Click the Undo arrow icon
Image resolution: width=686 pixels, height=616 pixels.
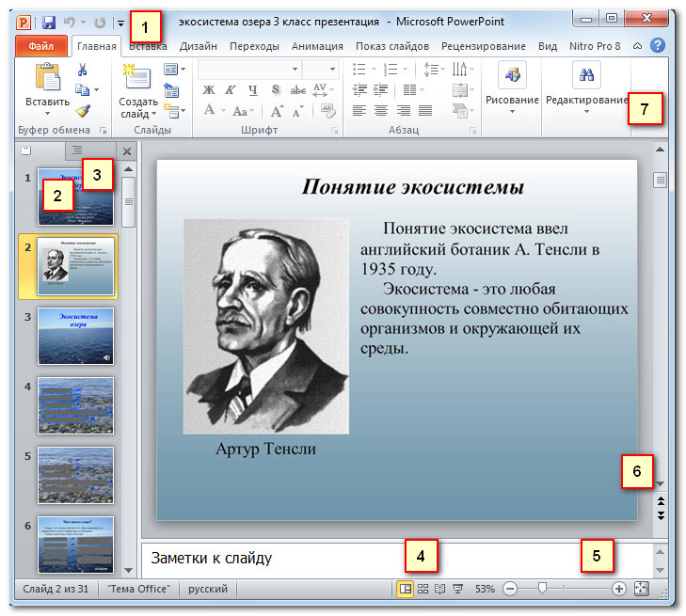(69, 22)
